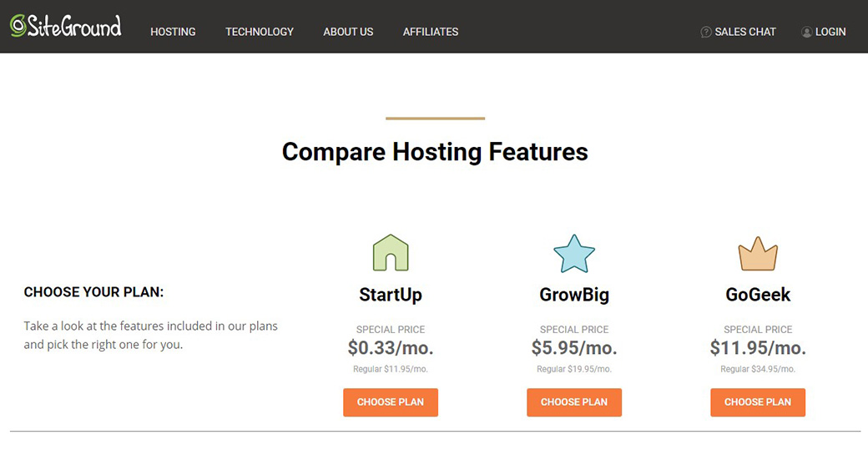868x470 pixels.
Task: Click the StartUp plan title
Action: [391, 295]
